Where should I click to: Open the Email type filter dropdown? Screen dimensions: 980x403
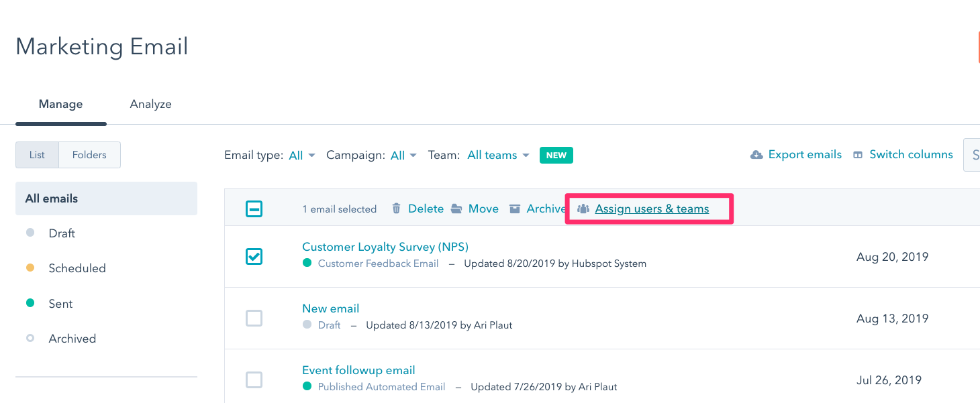[302, 156]
